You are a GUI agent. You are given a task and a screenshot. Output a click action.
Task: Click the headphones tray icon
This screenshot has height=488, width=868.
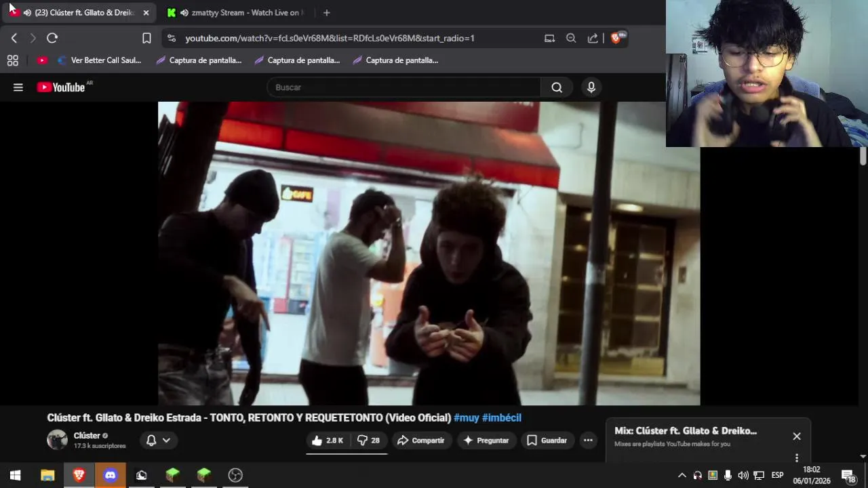click(x=698, y=475)
